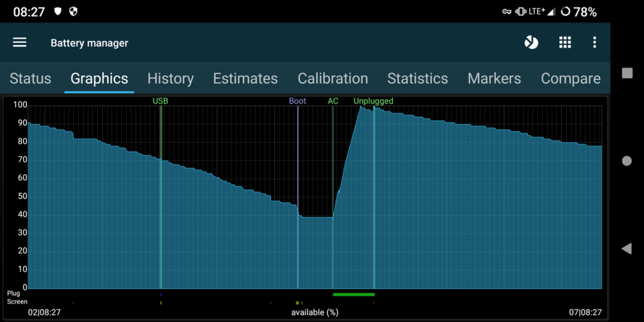Viewport: 644px width, 322px height.
Task: Open the apps grid icon
Action: pyautogui.click(x=565, y=43)
